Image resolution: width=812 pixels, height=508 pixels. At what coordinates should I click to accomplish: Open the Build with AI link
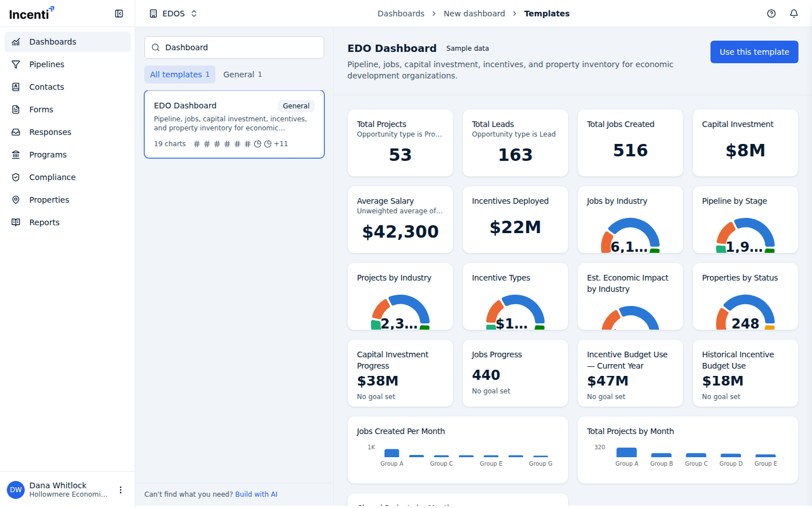pyautogui.click(x=257, y=494)
